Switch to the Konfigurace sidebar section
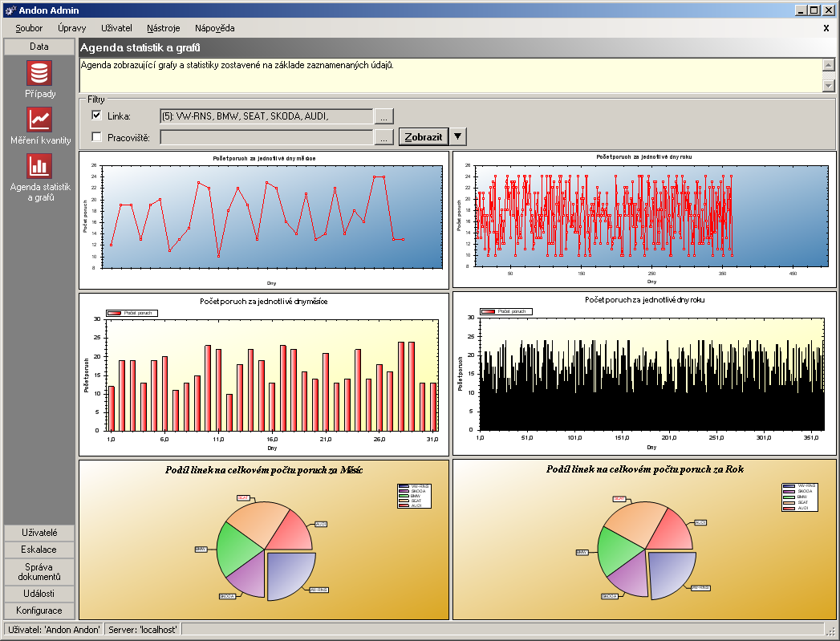 39,611
